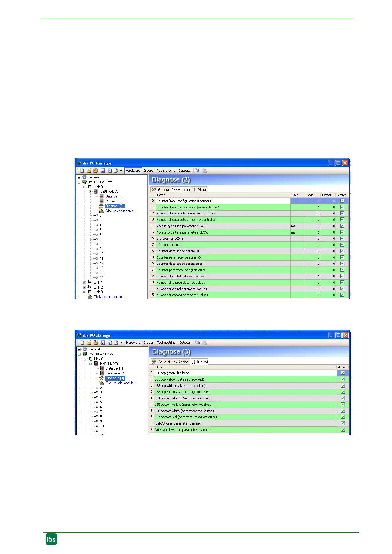Open Groups view in Analog-tab window
Image resolution: width=392 pixels, height=554 pixels.
[148, 171]
